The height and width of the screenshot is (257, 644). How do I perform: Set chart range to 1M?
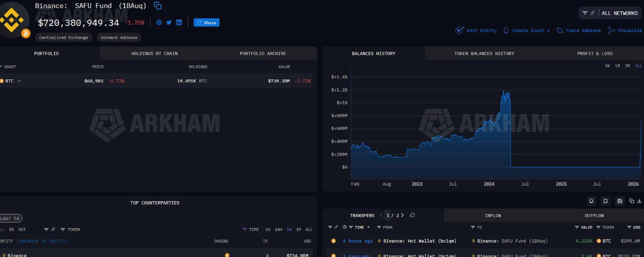point(617,66)
